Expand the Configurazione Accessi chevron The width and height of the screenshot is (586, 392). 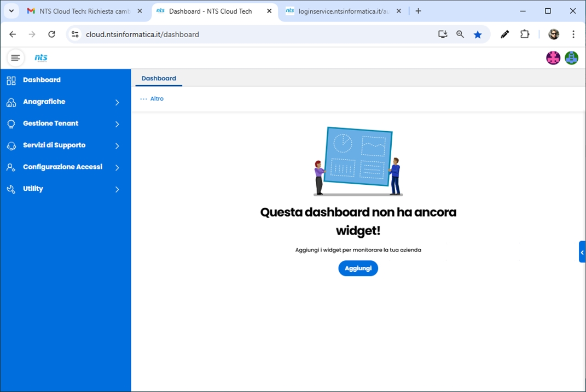click(x=117, y=168)
